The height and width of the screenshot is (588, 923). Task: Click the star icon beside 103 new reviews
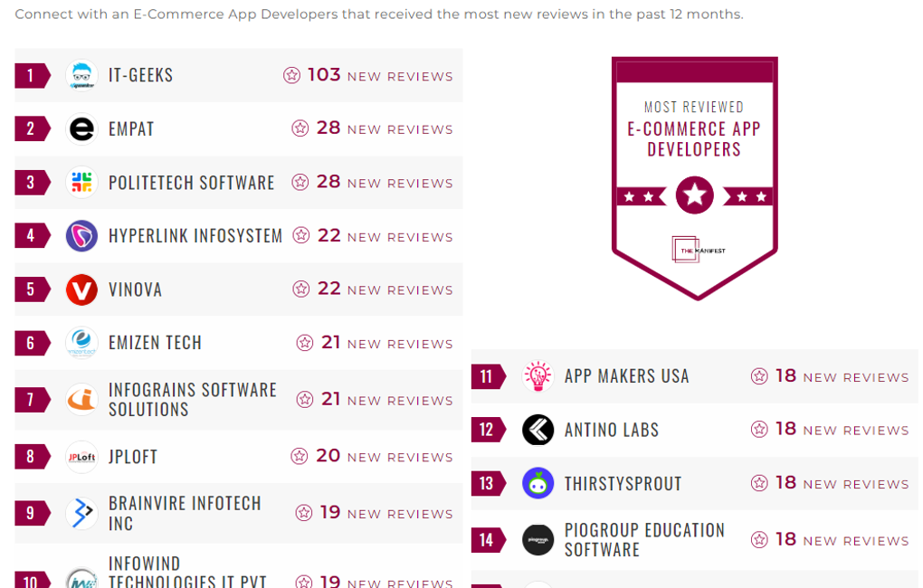pyautogui.click(x=291, y=75)
